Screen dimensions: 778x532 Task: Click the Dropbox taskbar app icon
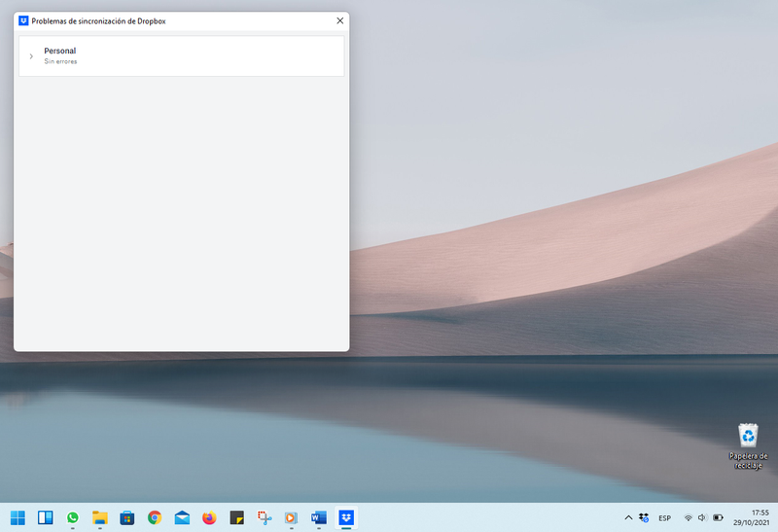[x=345, y=517]
